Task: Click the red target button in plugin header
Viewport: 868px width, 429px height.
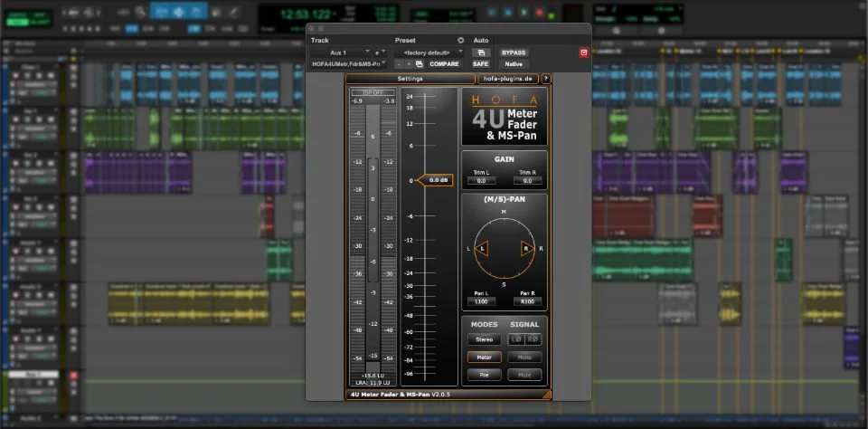Action: pyautogui.click(x=583, y=52)
